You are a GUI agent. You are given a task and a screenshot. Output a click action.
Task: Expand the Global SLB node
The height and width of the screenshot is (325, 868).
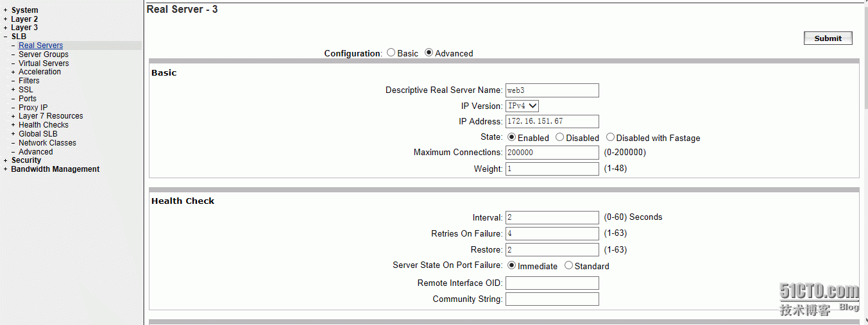coord(13,134)
